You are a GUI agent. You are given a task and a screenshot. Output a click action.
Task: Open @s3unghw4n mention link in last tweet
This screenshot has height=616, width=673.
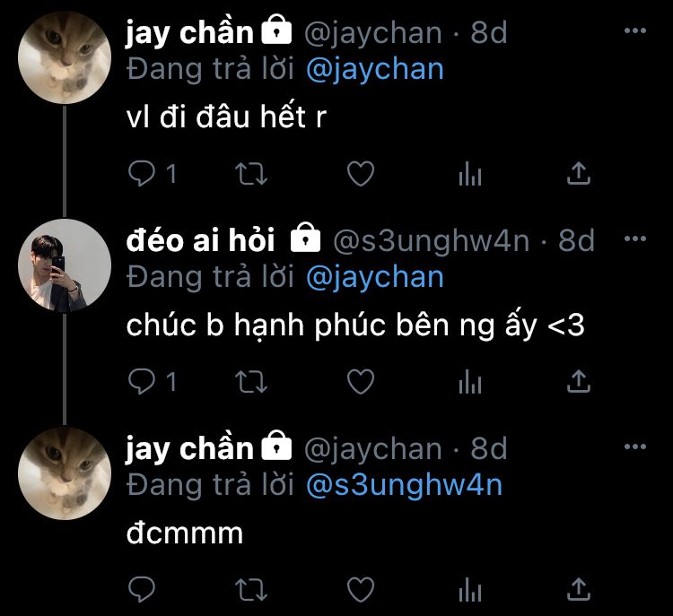pos(405,486)
